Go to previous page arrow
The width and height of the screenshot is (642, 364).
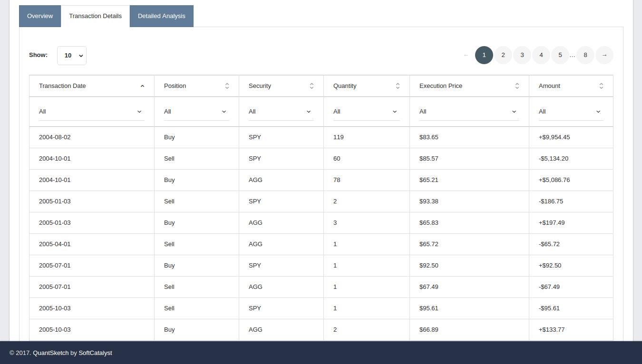(466, 55)
